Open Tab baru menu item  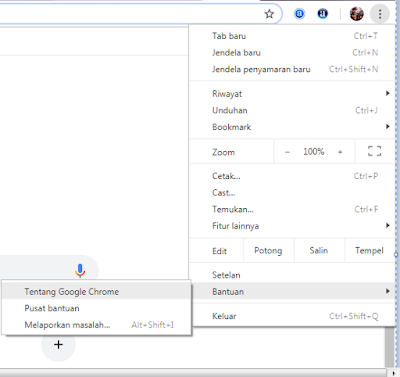tap(292, 36)
